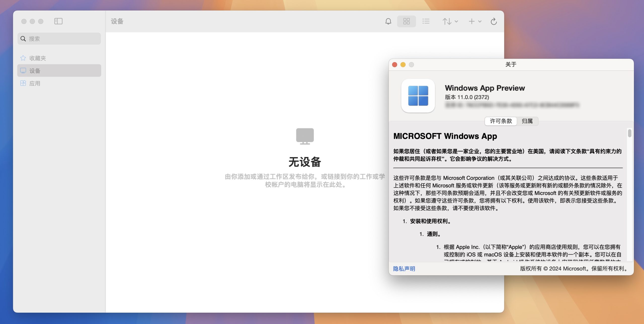Close the 关于 window
This screenshot has height=324, width=644.
click(394, 65)
